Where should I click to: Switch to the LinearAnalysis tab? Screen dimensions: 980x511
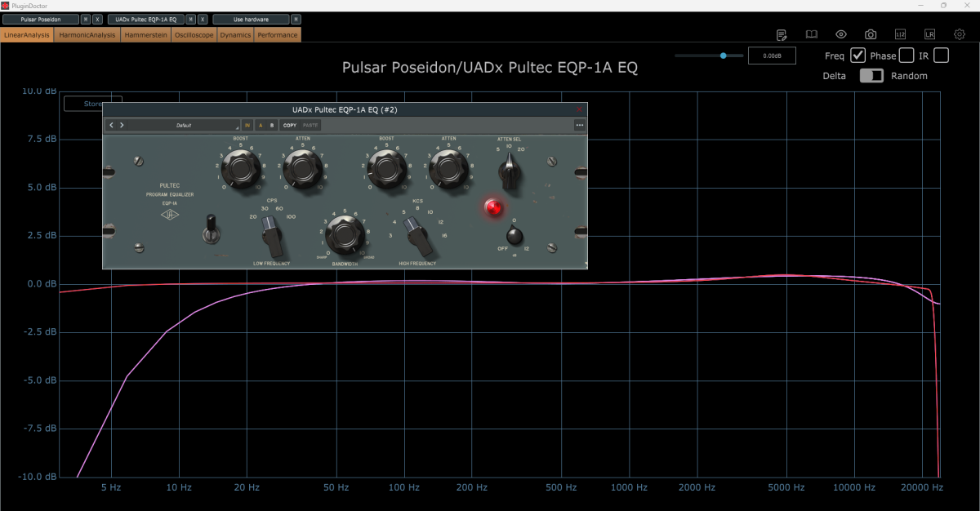coord(27,35)
